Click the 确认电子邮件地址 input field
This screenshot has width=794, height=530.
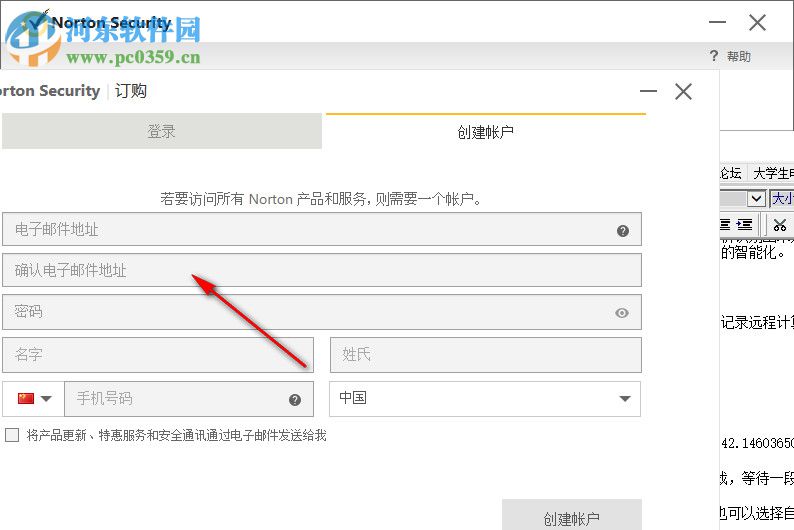(322, 270)
